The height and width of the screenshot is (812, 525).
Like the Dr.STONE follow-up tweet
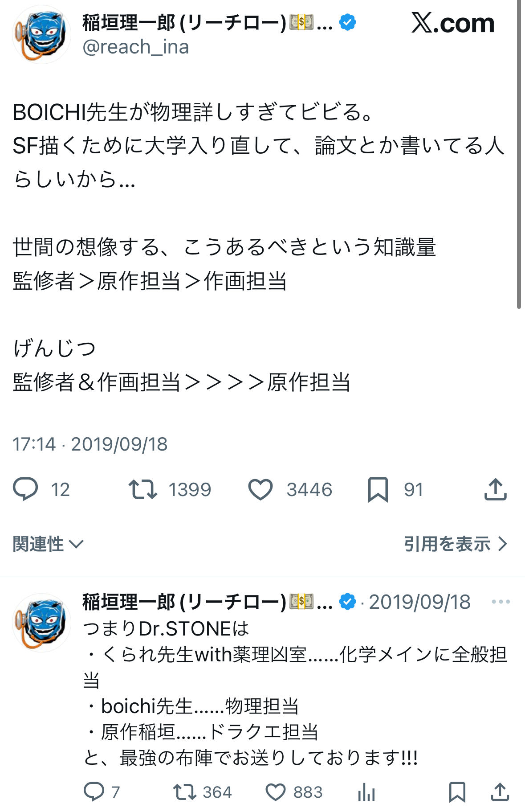point(275,792)
